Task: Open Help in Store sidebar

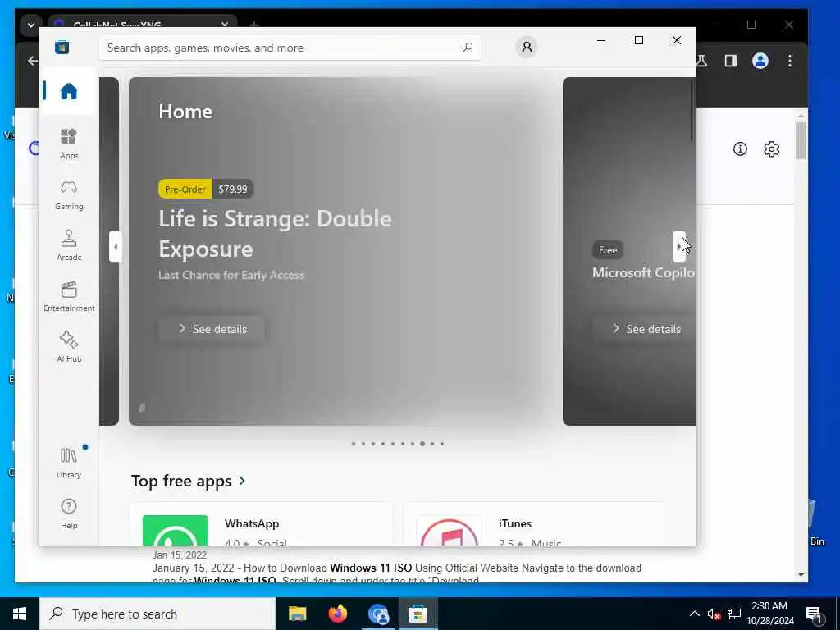Action: 69,514
